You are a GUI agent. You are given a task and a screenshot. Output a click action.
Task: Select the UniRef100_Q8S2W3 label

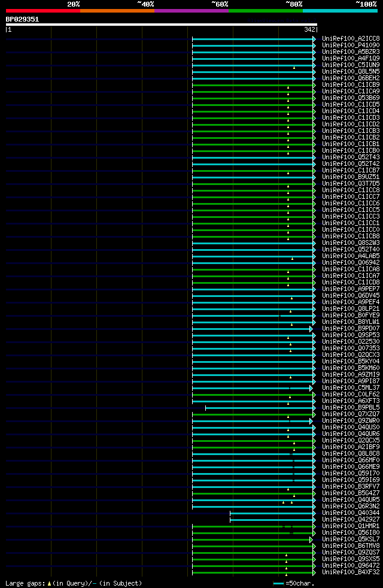[x=351, y=243]
